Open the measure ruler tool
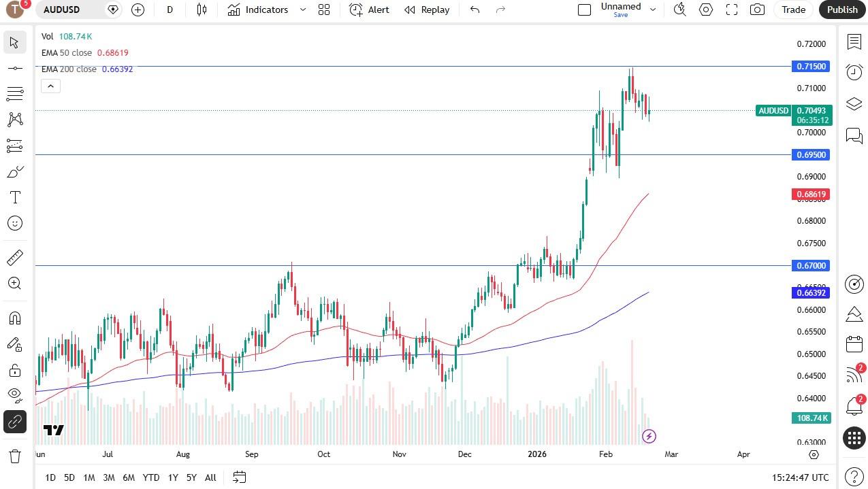Screen dimensions: 868x489 click(x=15, y=257)
